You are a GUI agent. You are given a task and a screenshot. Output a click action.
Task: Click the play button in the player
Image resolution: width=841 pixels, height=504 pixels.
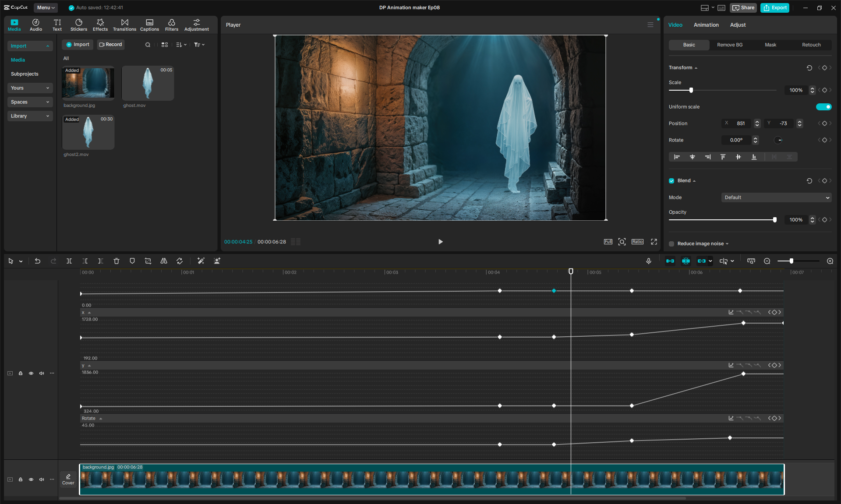coord(441,242)
